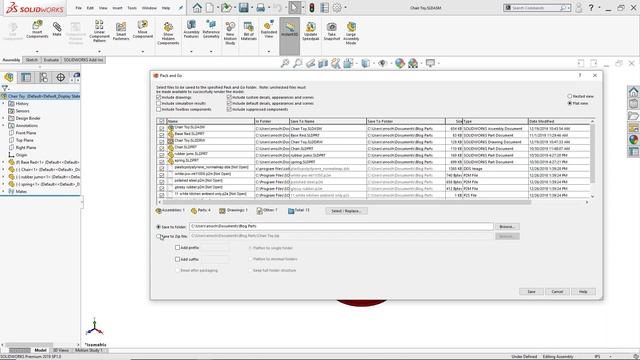
Task: Click the Reference Geometry icon
Action: tap(211, 29)
